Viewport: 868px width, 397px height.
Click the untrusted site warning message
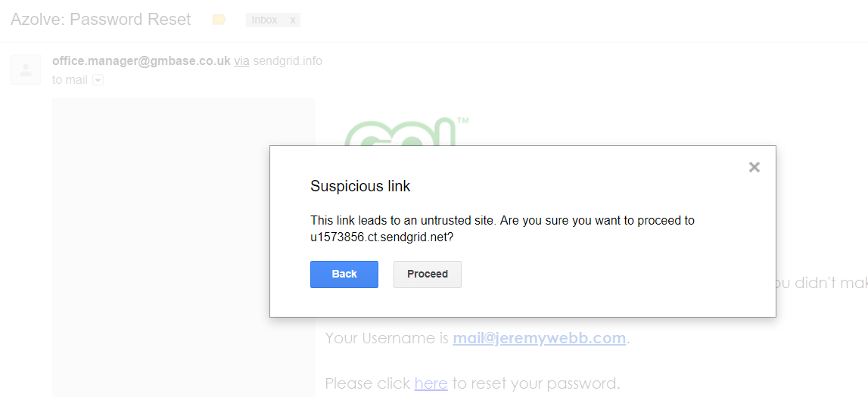click(502, 228)
